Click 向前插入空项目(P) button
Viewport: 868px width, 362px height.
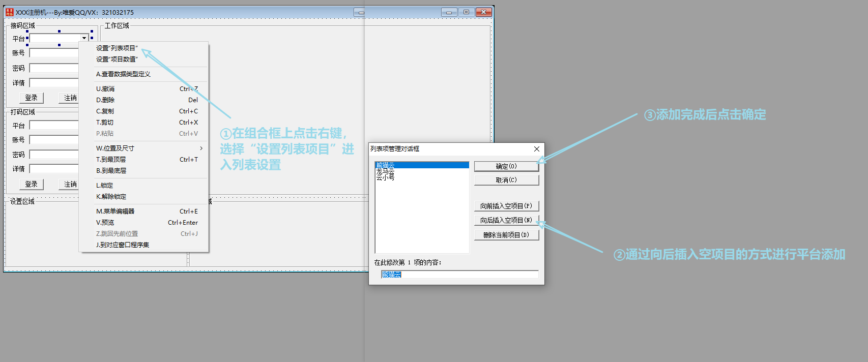506,206
